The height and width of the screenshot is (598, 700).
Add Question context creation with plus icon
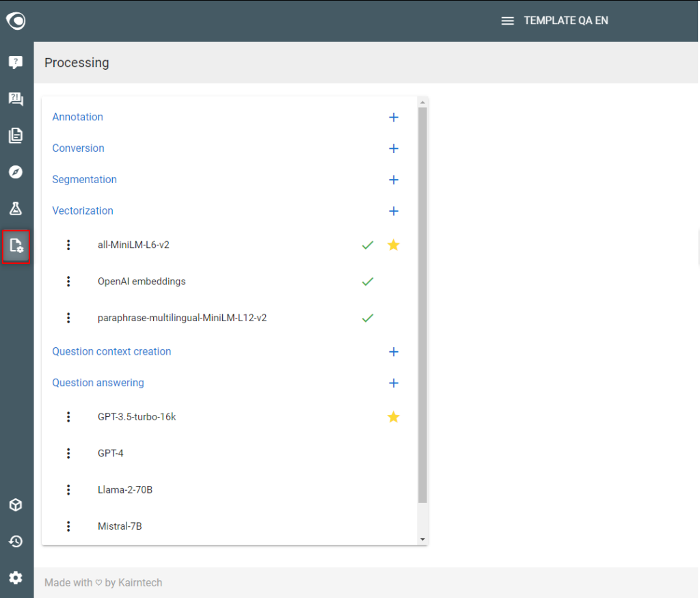393,352
